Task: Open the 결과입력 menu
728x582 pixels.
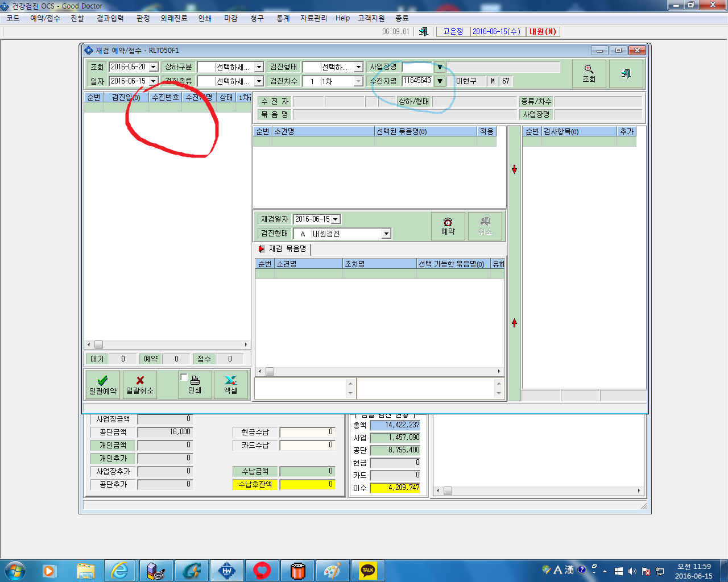Action: (x=110, y=18)
